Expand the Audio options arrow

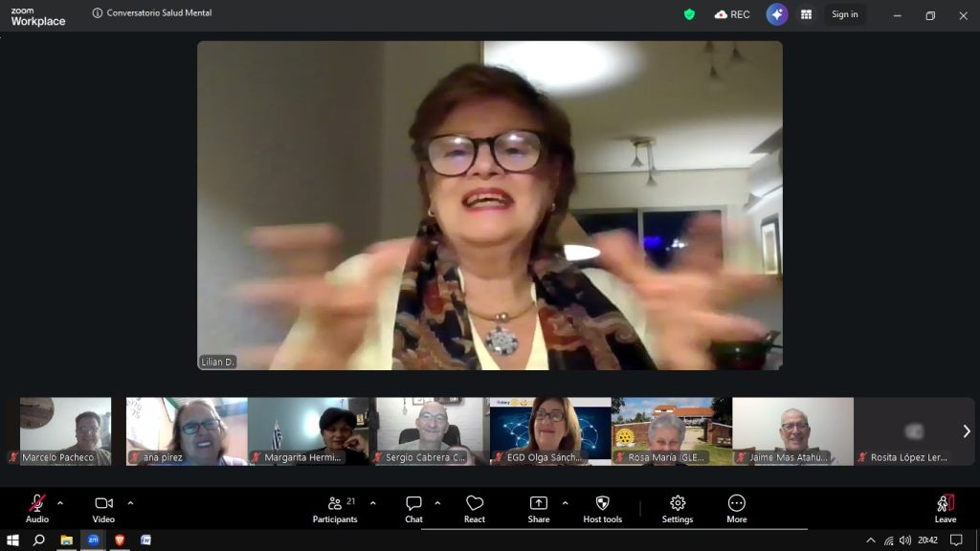pos(60,503)
